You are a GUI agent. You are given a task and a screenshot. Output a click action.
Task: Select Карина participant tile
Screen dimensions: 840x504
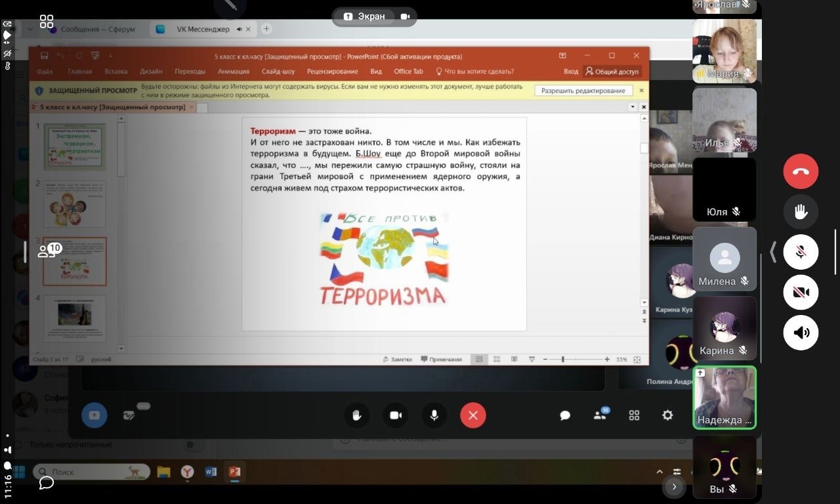(x=724, y=328)
